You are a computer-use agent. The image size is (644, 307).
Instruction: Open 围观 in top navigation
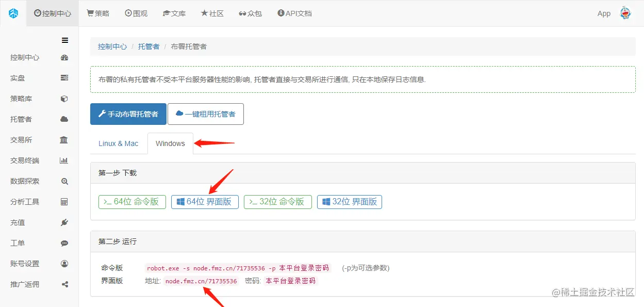(136, 13)
